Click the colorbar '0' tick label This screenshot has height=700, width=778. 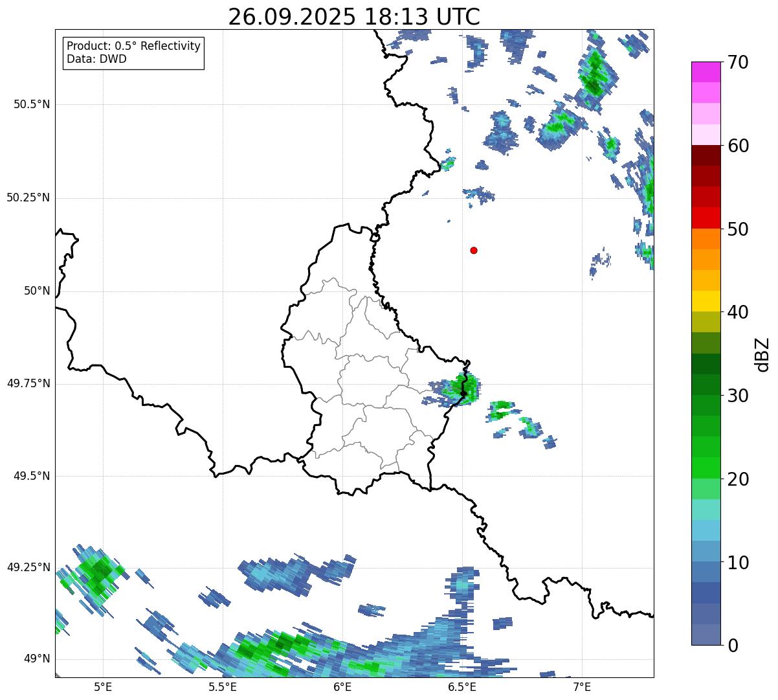733,646
